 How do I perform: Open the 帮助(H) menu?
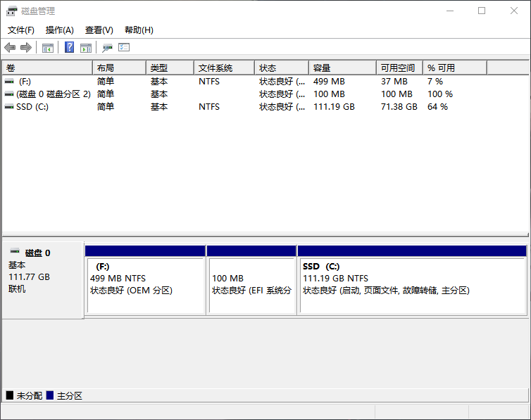tap(139, 30)
